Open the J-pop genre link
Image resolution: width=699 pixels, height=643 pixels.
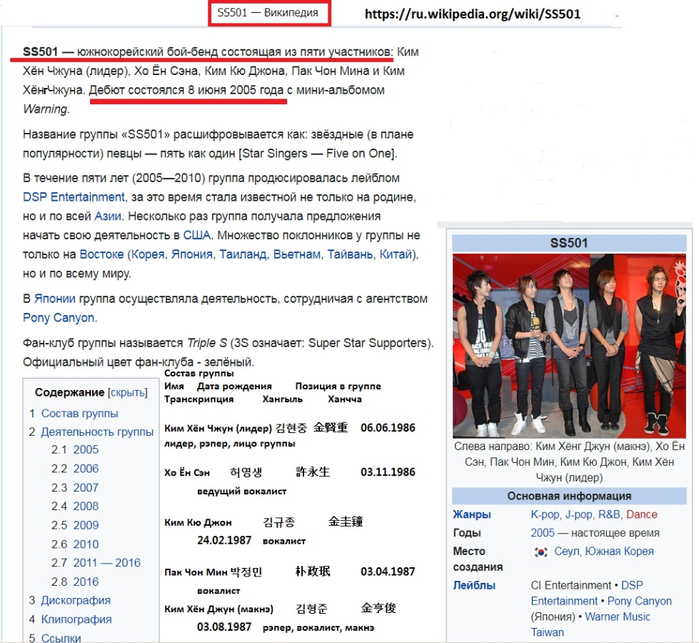579,515
